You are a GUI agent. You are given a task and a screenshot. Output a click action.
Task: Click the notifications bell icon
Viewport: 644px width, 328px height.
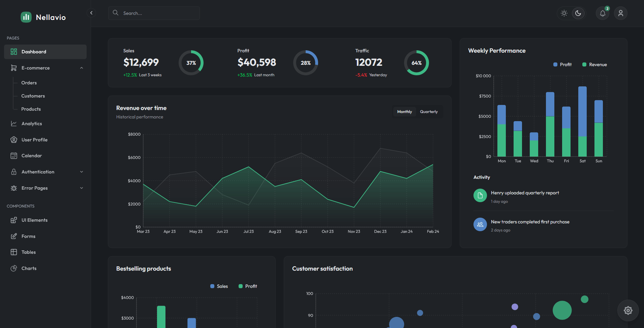[603, 13]
